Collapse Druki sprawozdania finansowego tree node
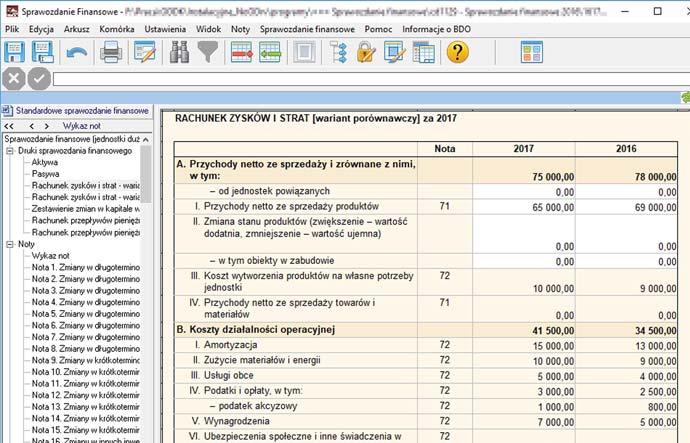Screen dimensions: 690x443 pyautogui.click(x=10, y=151)
